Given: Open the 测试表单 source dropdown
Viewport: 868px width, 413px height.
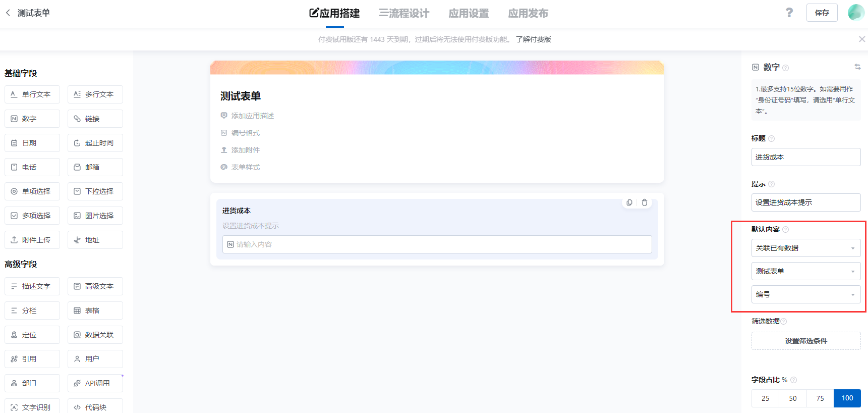Looking at the screenshot, I should [806, 271].
